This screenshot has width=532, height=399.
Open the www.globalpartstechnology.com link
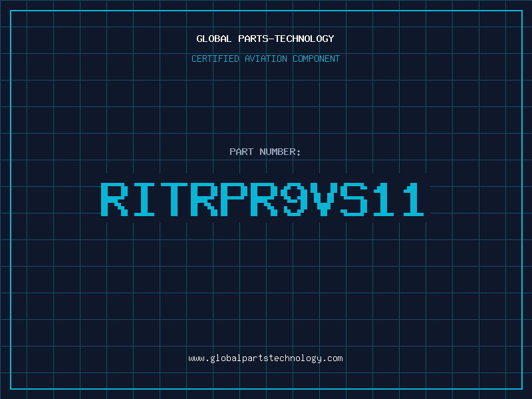[265, 358]
